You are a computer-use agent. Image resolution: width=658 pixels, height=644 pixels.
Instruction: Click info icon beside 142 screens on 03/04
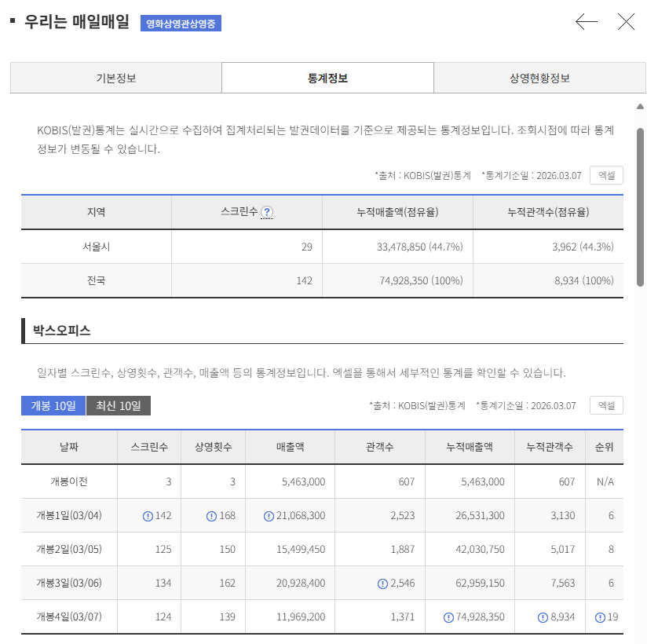pos(148,516)
